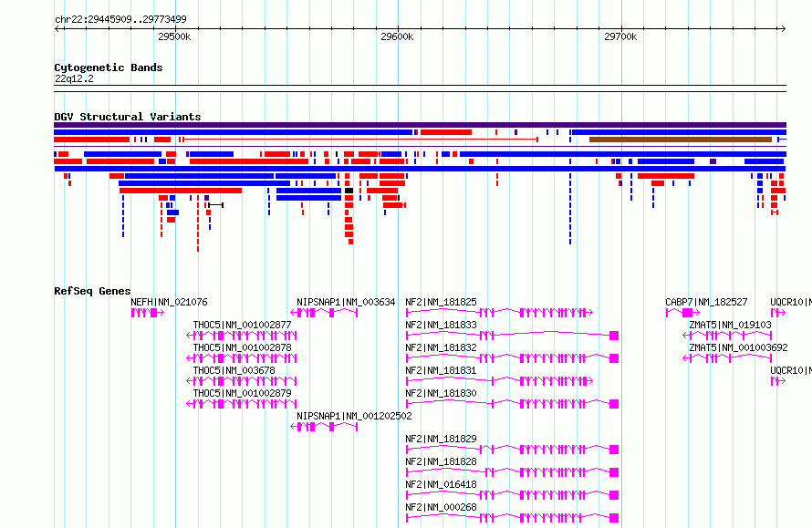Click the chr22:29445909..29773499 coordinate label
The image size is (812, 528).
[x=120, y=19]
